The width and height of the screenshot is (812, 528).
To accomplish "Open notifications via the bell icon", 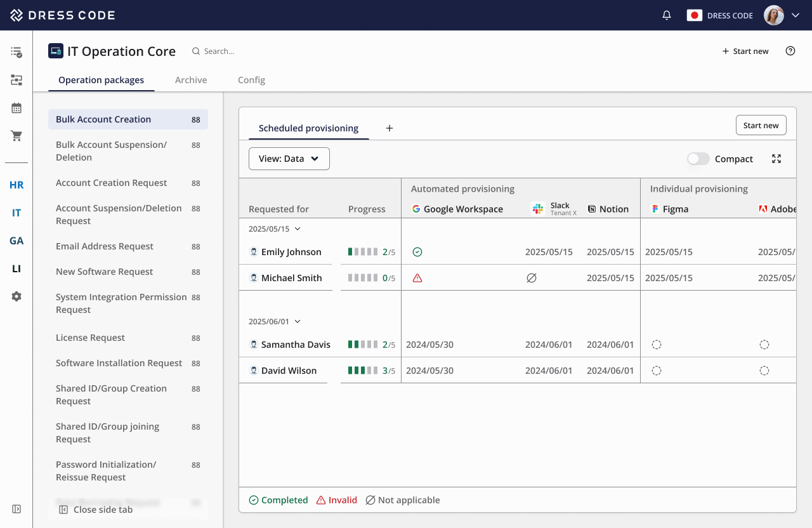I will click(x=666, y=15).
